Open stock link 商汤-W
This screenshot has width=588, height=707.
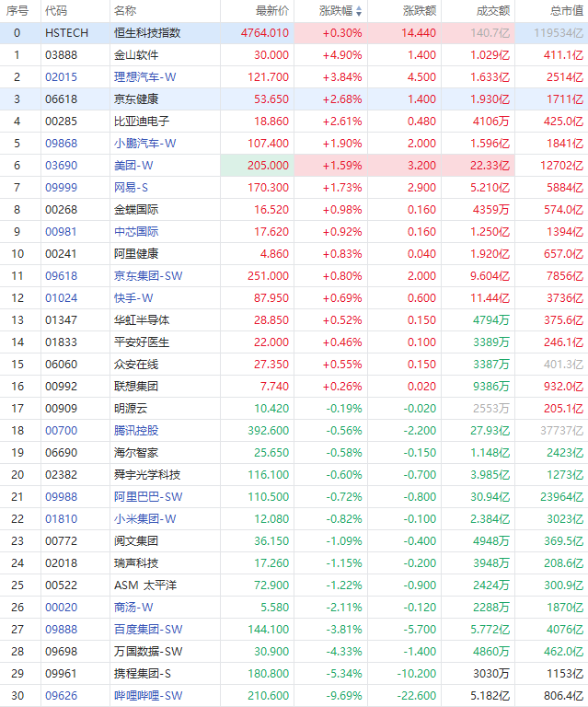[133, 608]
